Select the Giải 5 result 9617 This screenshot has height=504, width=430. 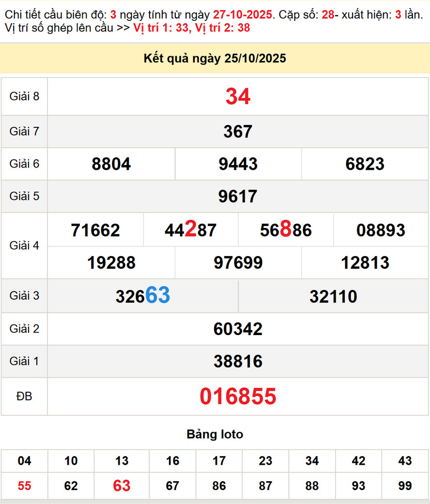pos(238,197)
